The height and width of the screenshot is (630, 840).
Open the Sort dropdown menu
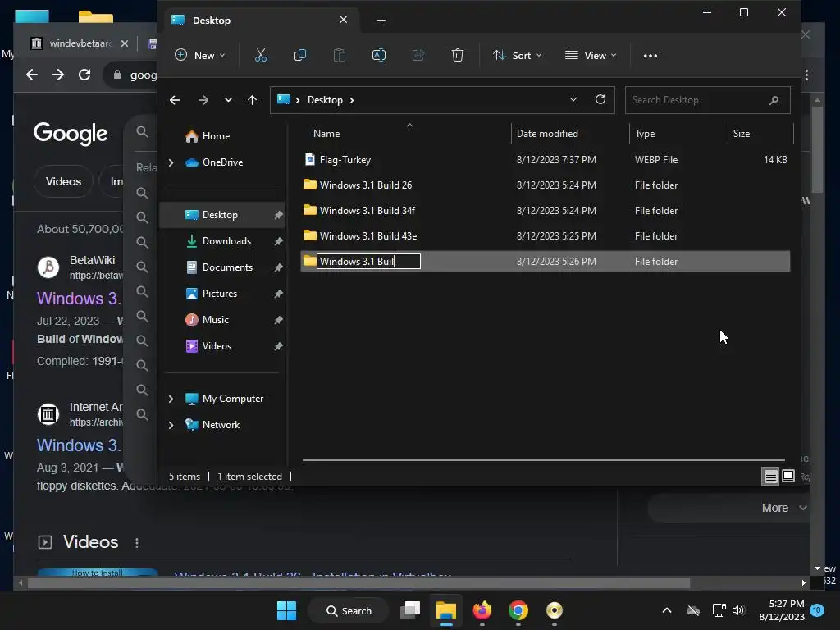[518, 55]
